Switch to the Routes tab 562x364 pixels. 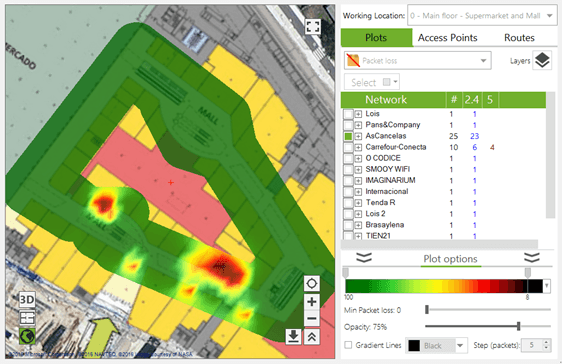click(519, 38)
